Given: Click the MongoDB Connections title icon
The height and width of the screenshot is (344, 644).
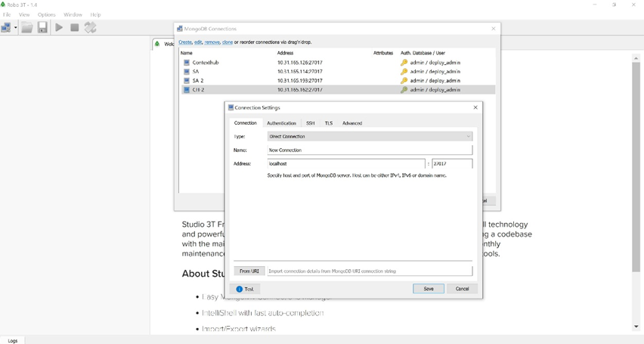Looking at the screenshot, I should pos(179,29).
